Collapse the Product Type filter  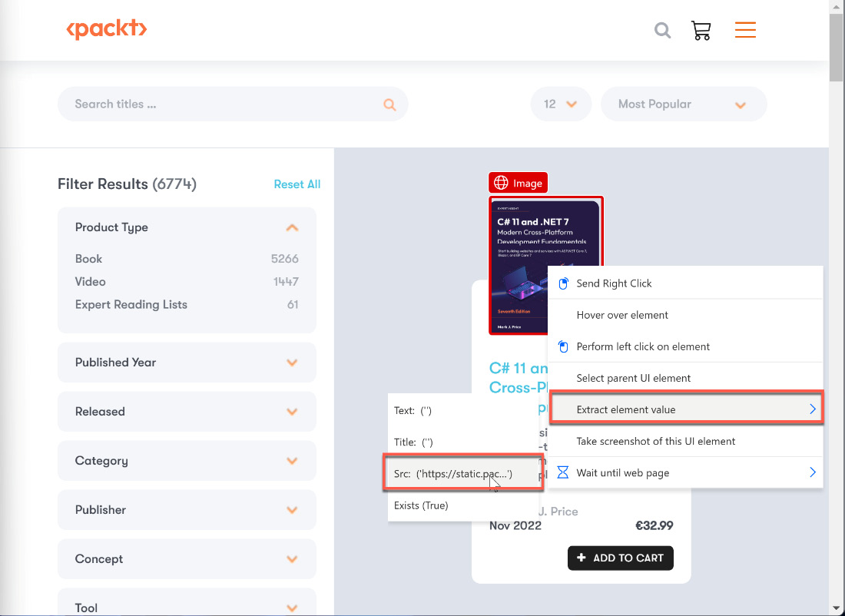(292, 227)
